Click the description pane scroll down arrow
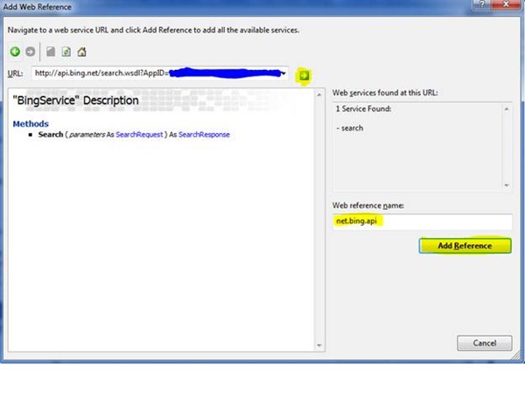This screenshot has height=420, width=525. [x=319, y=346]
